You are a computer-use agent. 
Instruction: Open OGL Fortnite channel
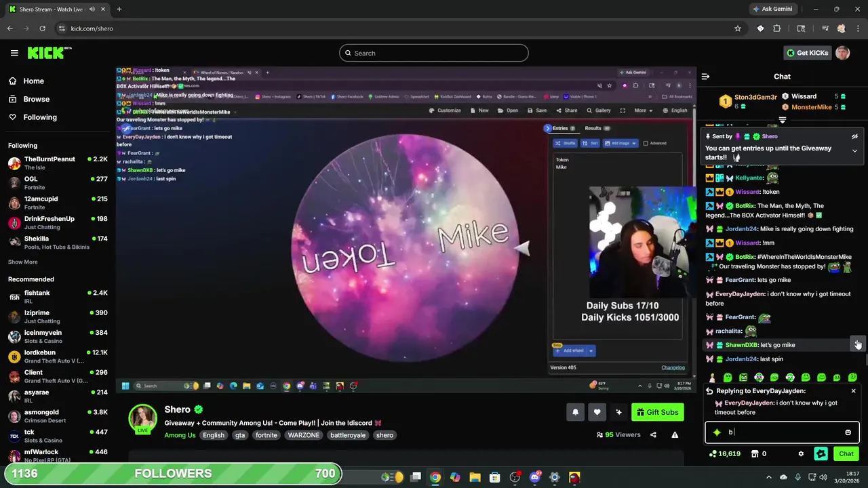point(58,183)
